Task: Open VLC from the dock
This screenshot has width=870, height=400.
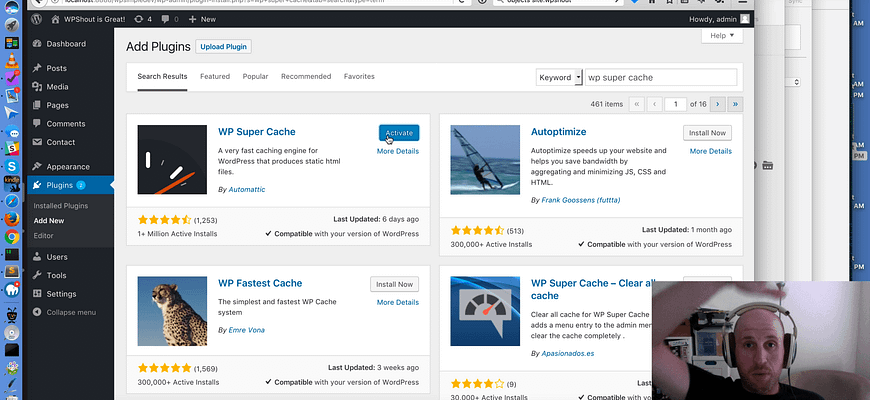Action: click(x=12, y=61)
